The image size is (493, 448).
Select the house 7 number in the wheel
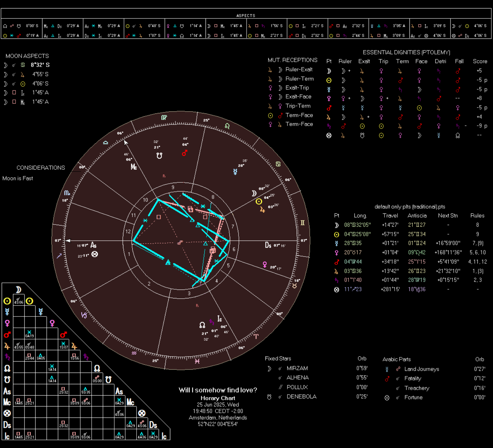(x=233, y=226)
